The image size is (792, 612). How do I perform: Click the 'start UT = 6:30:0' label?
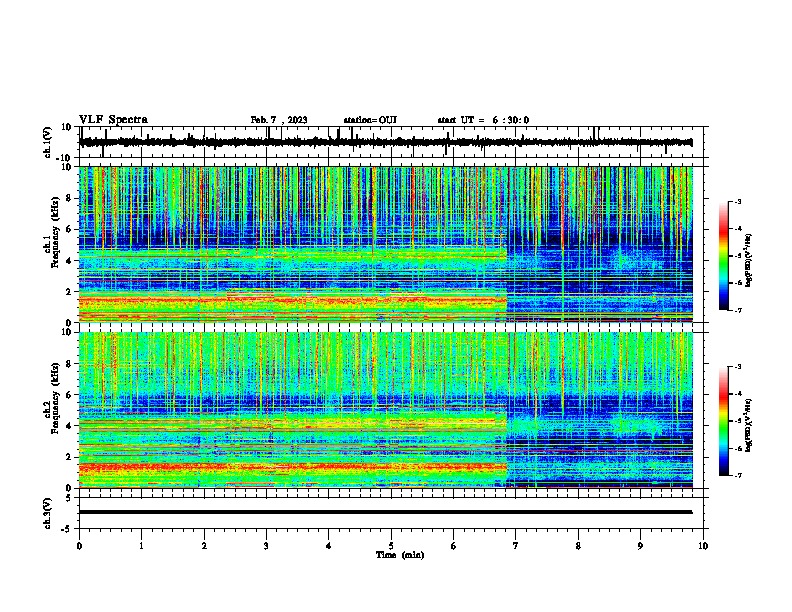(483, 120)
